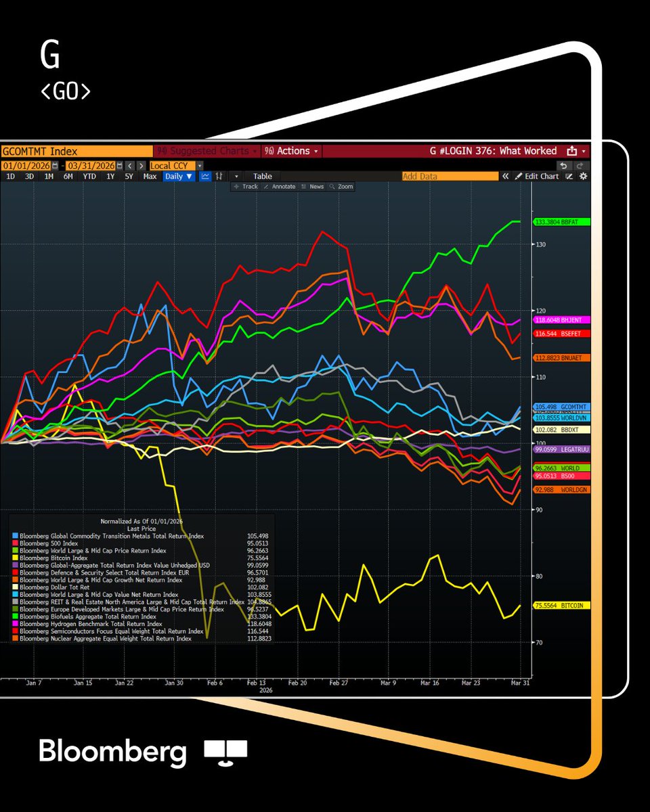Open export options dropdown arrow
The height and width of the screenshot is (812, 650).
(x=584, y=151)
